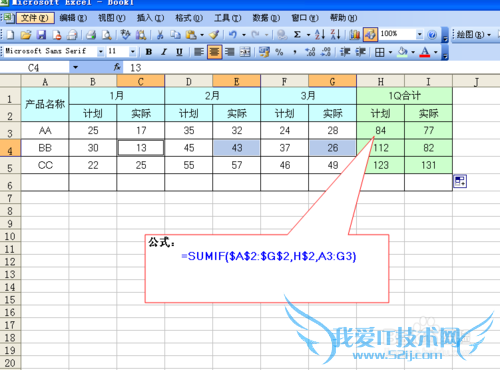
Task: Open the 帮助 menu
Action: pyautogui.click(x=343, y=18)
